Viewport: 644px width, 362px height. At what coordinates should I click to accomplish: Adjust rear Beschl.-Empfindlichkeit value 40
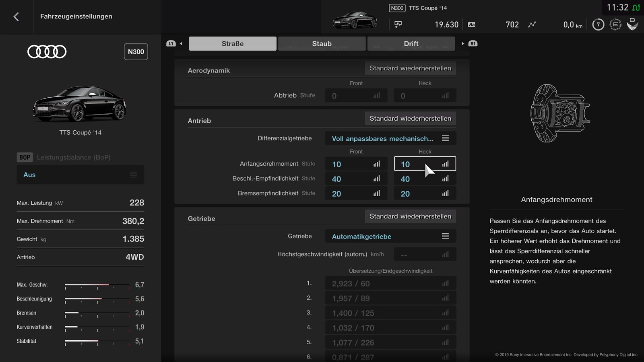(425, 179)
